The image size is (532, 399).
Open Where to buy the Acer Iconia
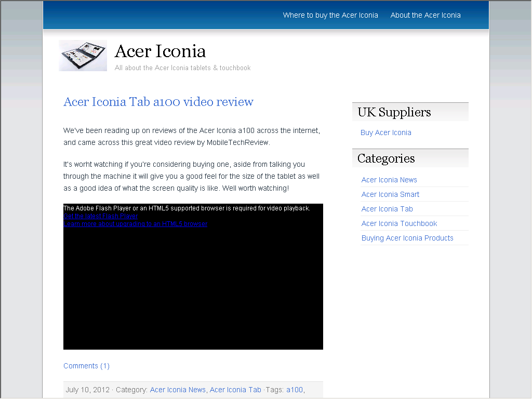(x=330, y=15)
